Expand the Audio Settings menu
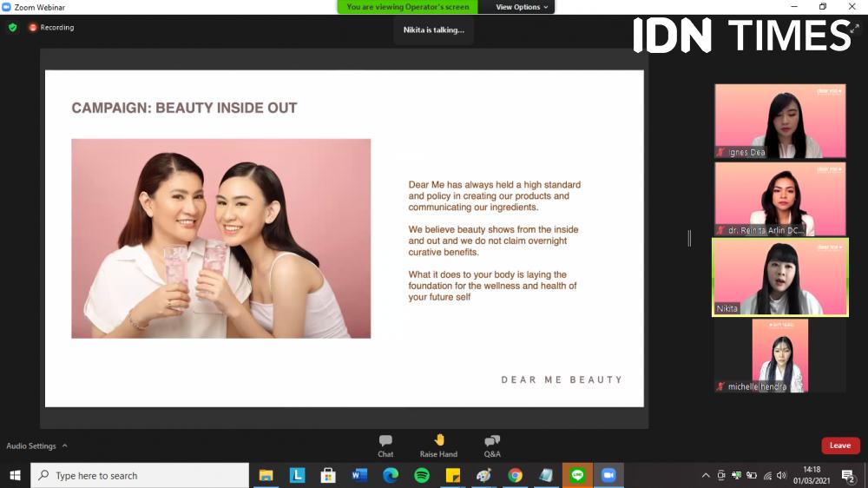 36,445
